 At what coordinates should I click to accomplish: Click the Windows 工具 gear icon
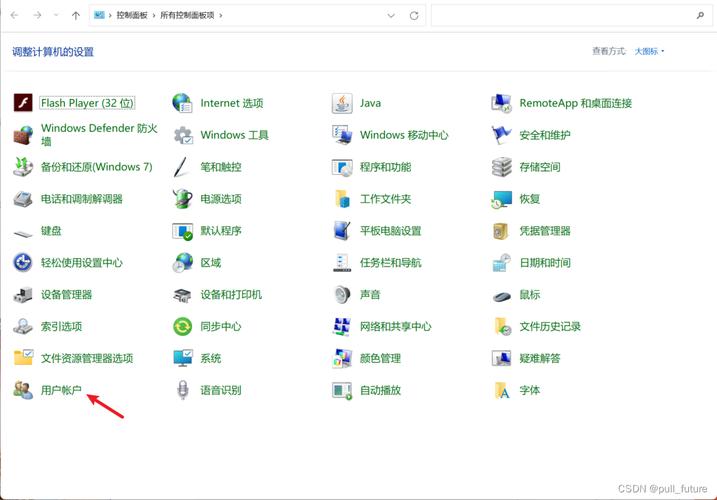[x=182, y=135]
